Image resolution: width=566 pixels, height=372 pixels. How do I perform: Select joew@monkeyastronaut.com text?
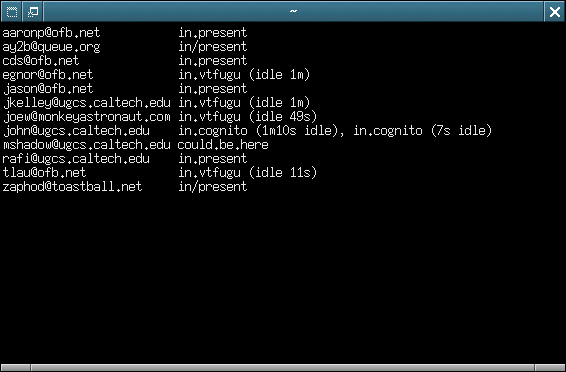click(87, 117)
